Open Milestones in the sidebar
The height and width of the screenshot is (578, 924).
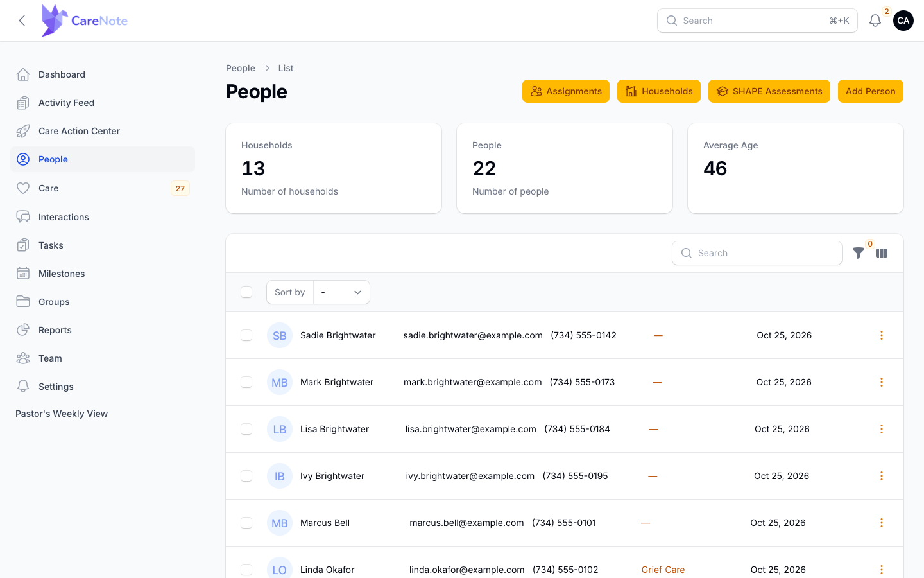[103, 274]
